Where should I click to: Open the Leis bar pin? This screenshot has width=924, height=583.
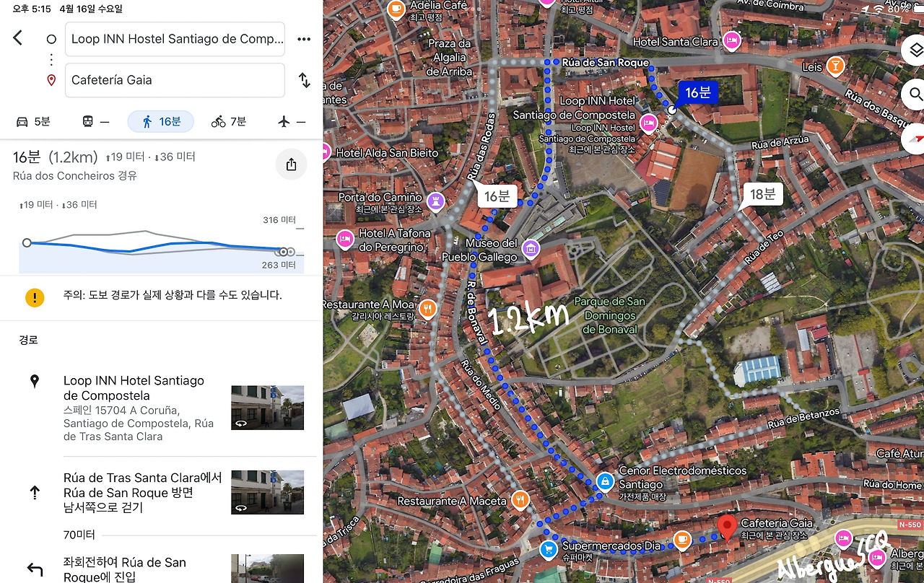(836, 66)
